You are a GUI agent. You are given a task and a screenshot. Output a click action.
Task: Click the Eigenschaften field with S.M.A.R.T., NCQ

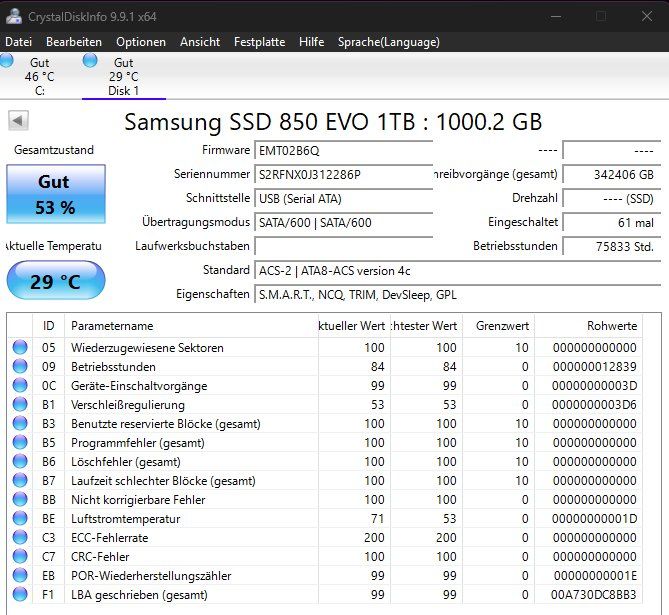click(x=457, y=294)
